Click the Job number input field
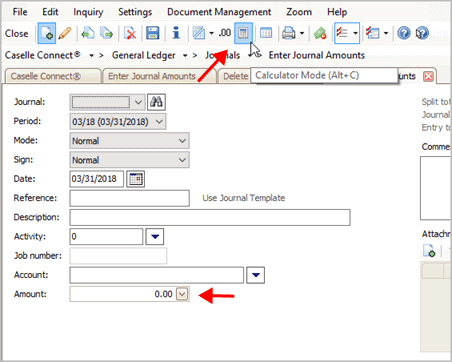The image size is (452, 362). coord(118,256)
